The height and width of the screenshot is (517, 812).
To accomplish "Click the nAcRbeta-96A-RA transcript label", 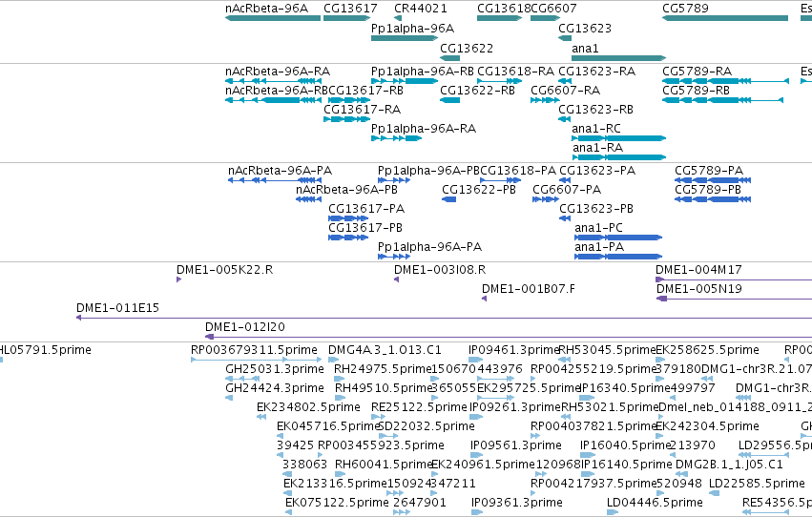I will (277, 72).
